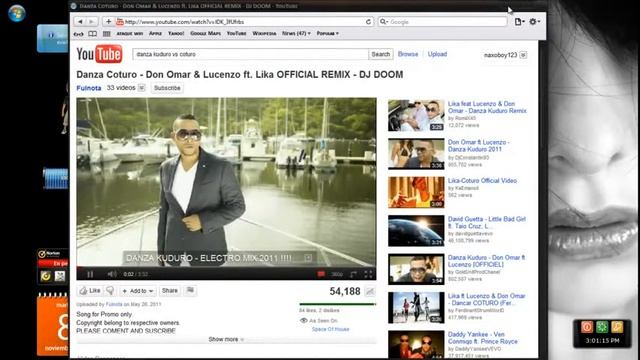
Task: Mute the video with the speaker icon
Action: point(111,274)
